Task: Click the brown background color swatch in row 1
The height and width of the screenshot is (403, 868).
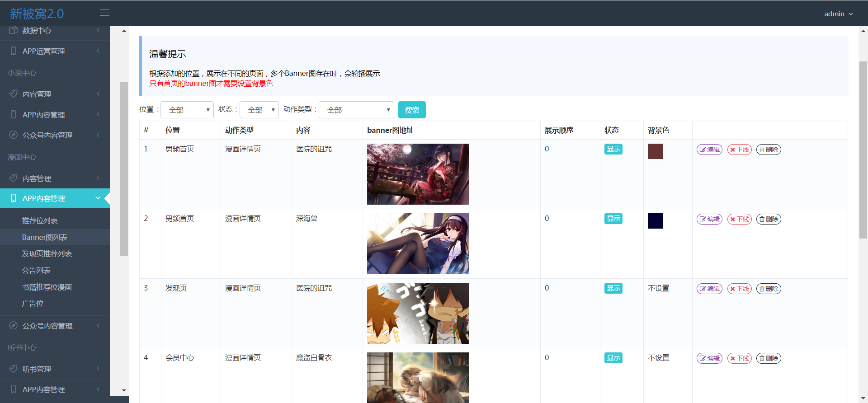Action: coord(655,151)
